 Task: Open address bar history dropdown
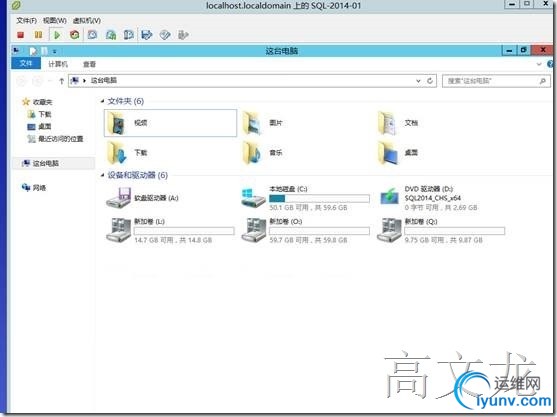(x=418, y=81)
